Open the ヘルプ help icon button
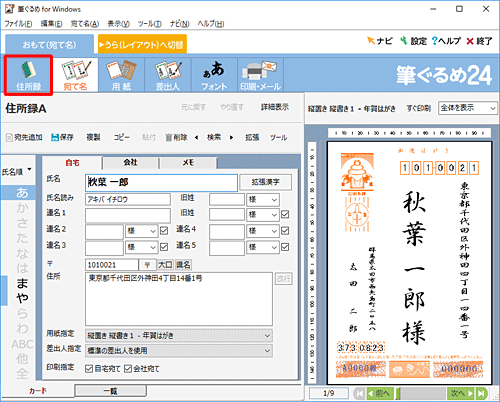The width and height of the screenshot is (500, 402). 446,41
